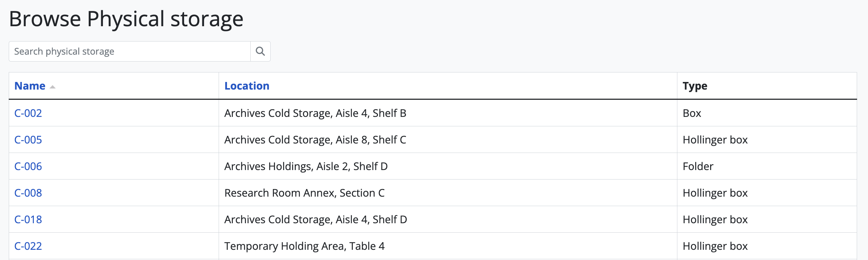Click the magnifying glass search button
This screenshot has height=260, width=868.
click(260, 51)
